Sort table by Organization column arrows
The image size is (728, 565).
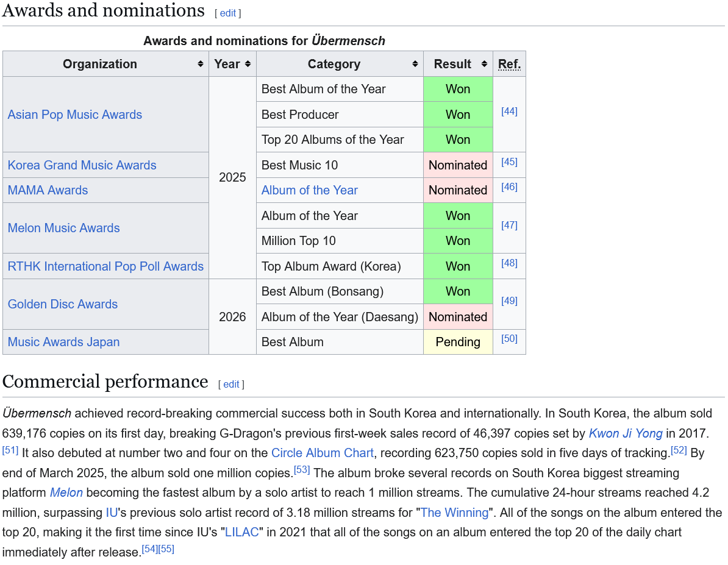pyautogui.click(x=200, y=64)
